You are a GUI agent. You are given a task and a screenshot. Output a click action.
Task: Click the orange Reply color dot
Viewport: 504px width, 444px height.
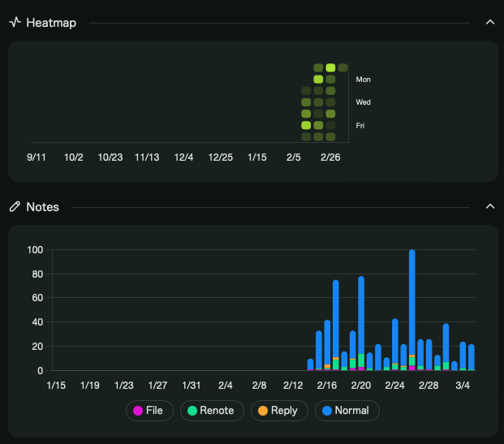tap(263, 411)
